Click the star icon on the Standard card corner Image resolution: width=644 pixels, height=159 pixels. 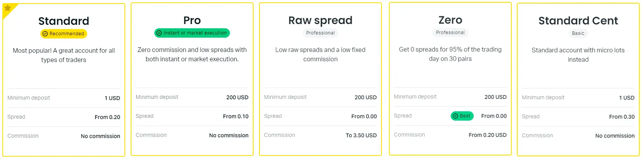pyautogui.click(x=7, y=8)
